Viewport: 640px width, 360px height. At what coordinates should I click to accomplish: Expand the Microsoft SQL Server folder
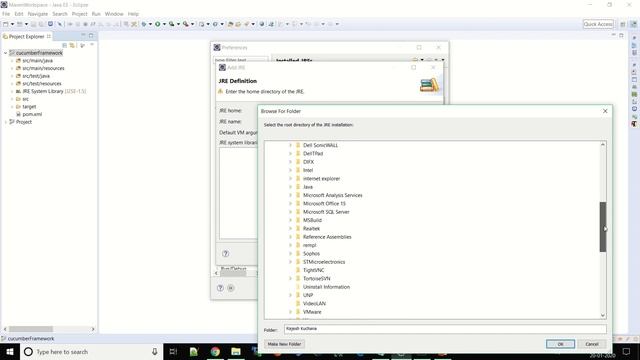(x=291, y=212)
